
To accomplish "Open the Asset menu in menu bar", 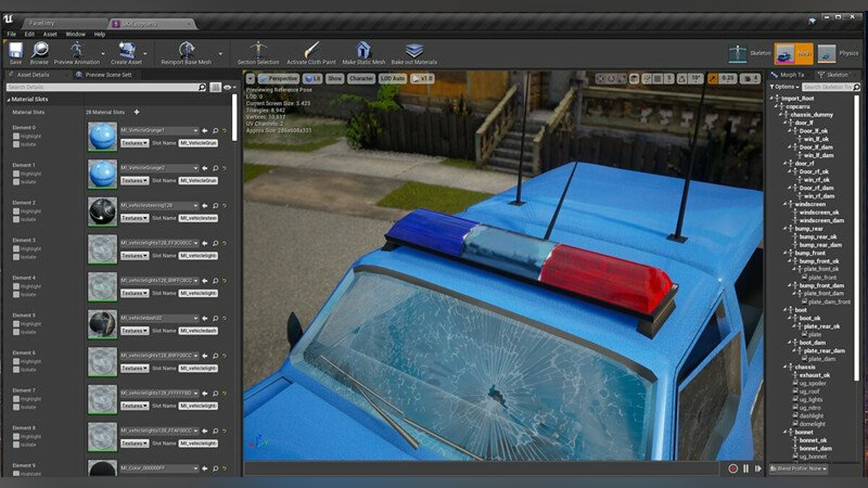I will [x=50, y=34].
